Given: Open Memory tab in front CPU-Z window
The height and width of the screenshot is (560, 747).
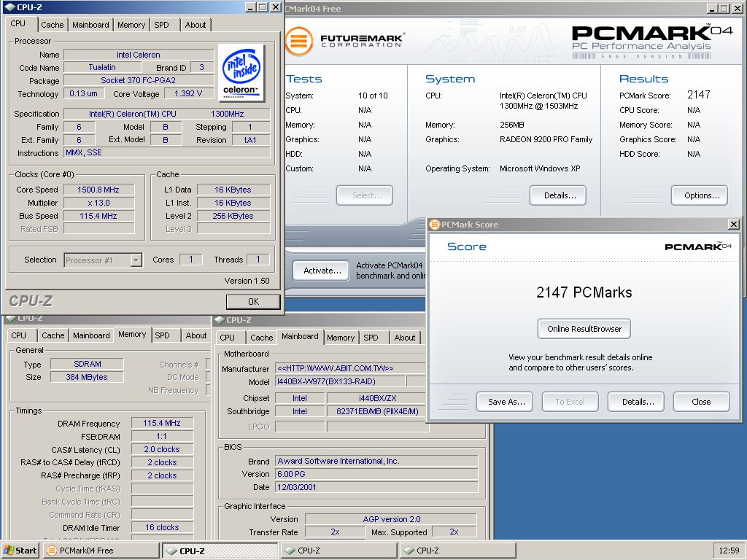Looking at the screenshot, I should coord(131,25).
